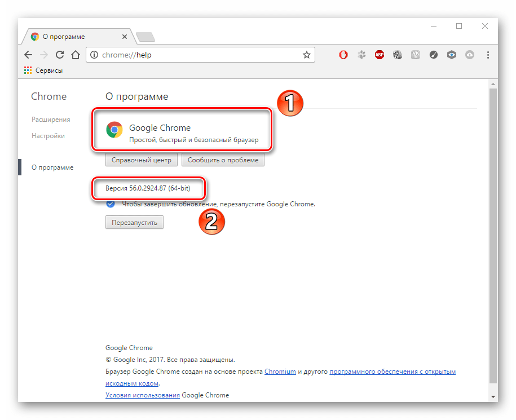Click the chrome://help address bar
The image size is (516, 420).
(197, 55)
